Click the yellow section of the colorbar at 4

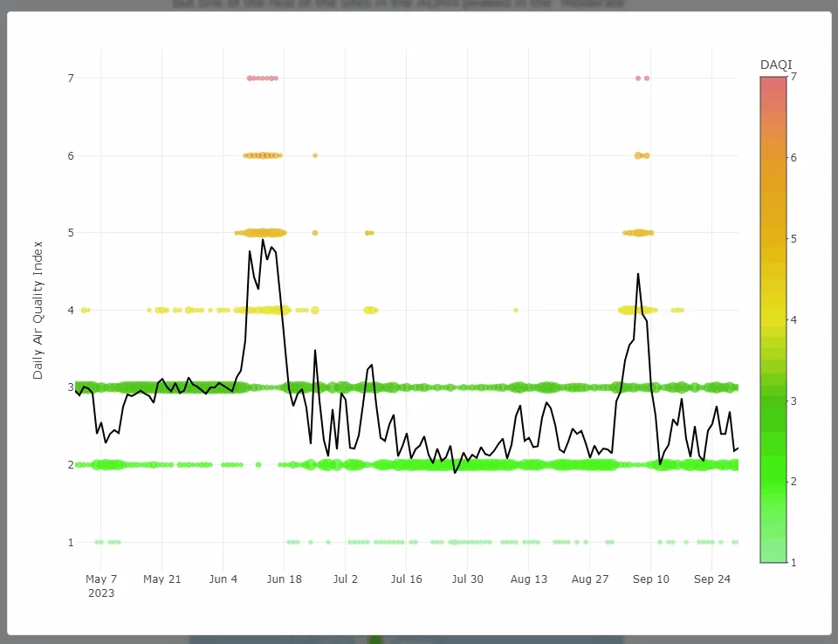773,320
